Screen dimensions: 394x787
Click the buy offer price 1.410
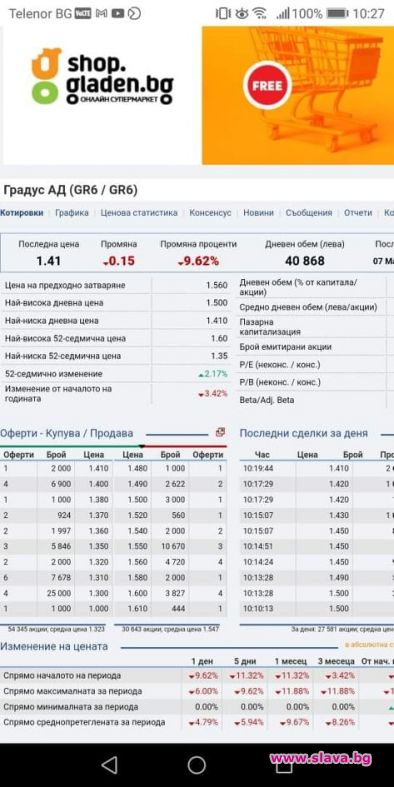click(x=98, y=468)
